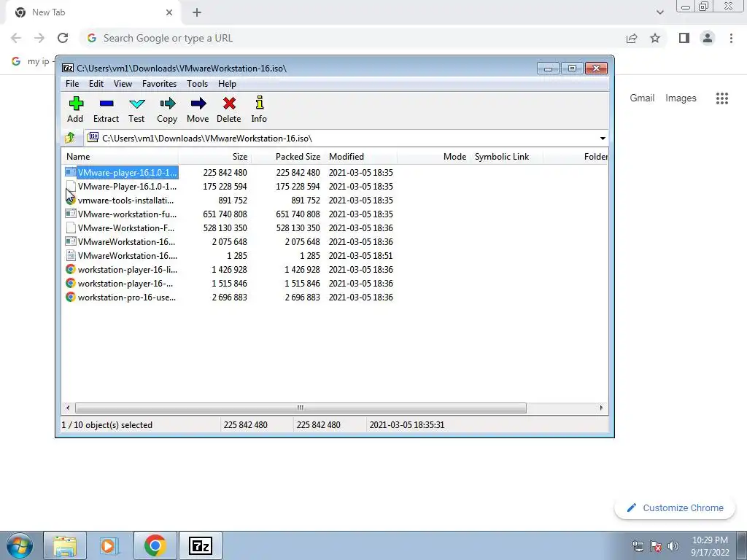The width and height of the screenshot is (747, 560).
Task: Click Customize Chrome button
Action: [675, 507]
